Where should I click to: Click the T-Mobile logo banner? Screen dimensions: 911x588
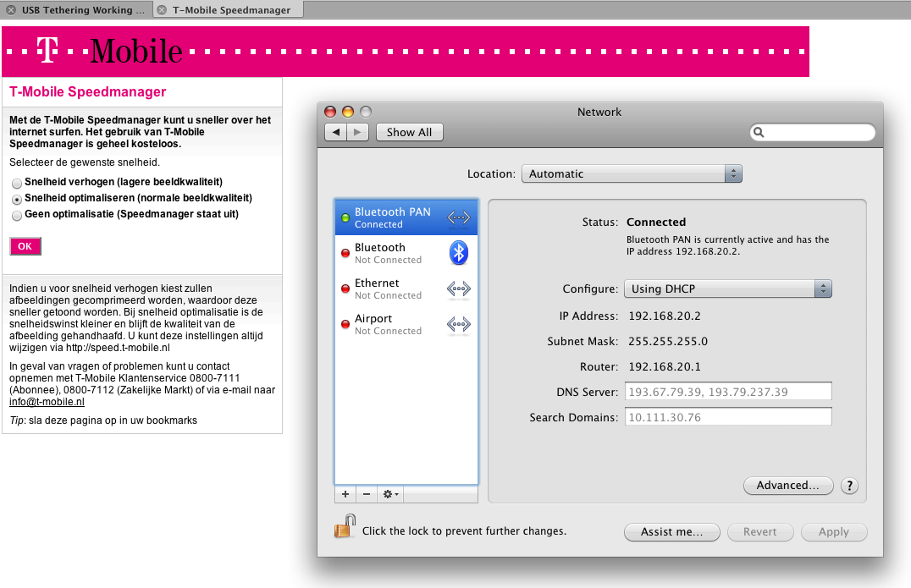pyautogui.click(x=406, y=52)
